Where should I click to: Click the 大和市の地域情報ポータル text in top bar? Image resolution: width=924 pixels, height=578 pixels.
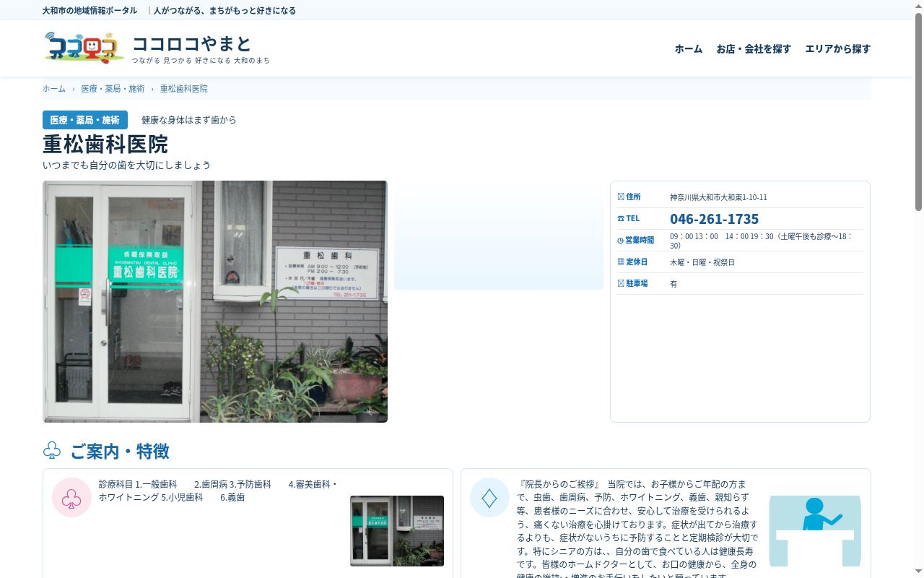click(90, 10)
